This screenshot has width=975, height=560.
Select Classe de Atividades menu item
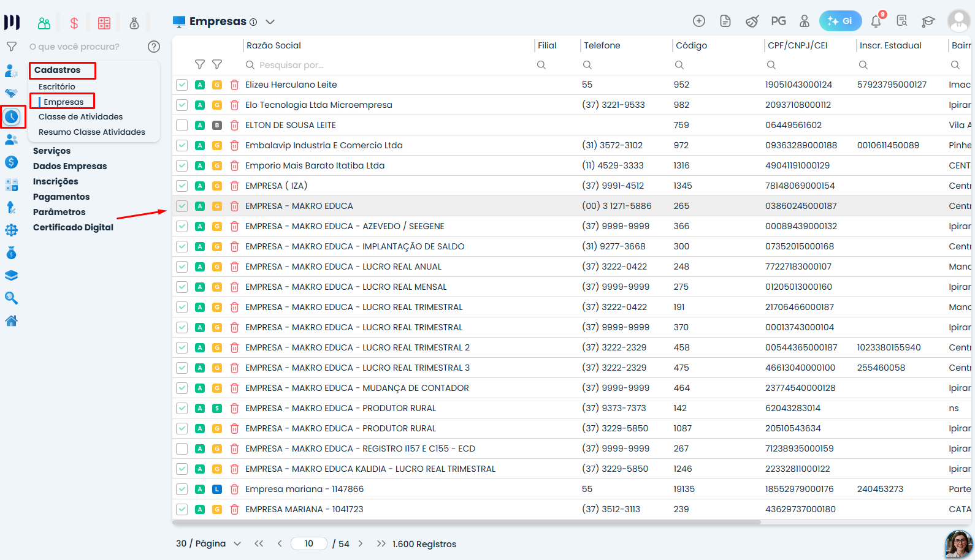pos(80,116)
